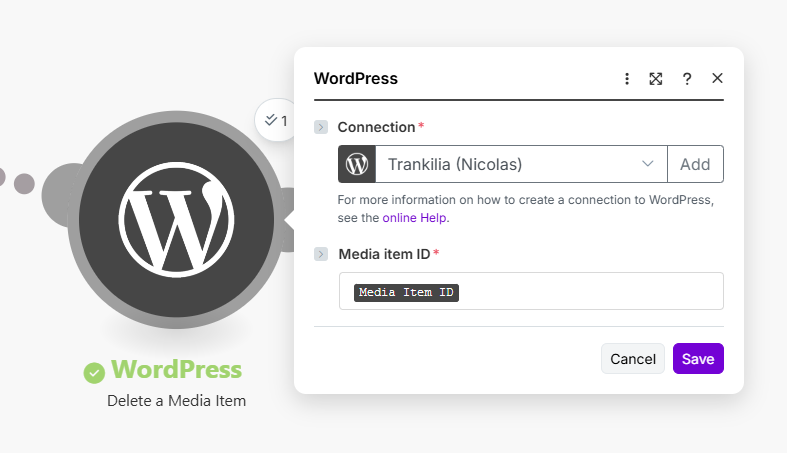Click the gray connector bubble left of the module
Image resolution: width=787 pixels, height=453 pixels.
pyautogui.click(x=60, y=195)
